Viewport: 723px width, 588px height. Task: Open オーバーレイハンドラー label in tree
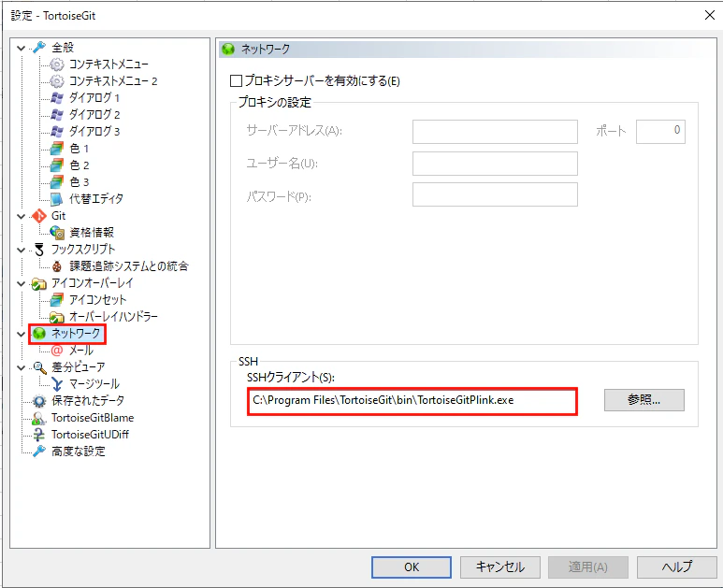point(113,317)
